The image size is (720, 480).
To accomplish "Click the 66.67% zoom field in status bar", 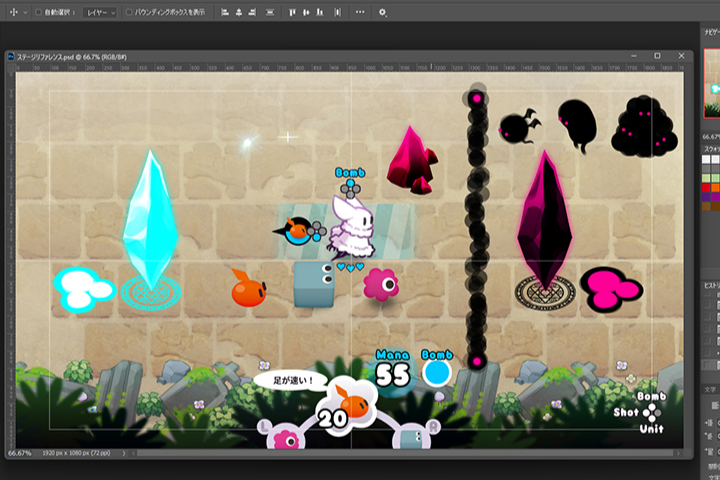I will 19,454.
